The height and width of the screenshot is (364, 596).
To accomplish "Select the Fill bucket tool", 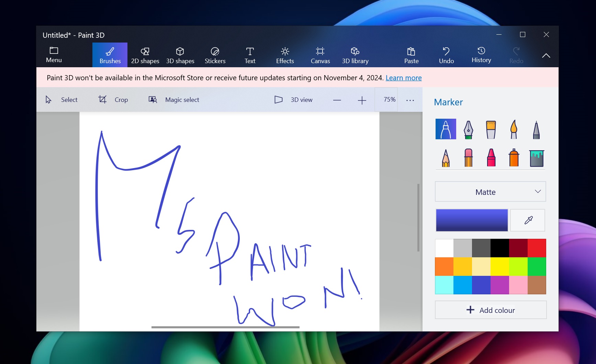I will [x=536, y=158].
